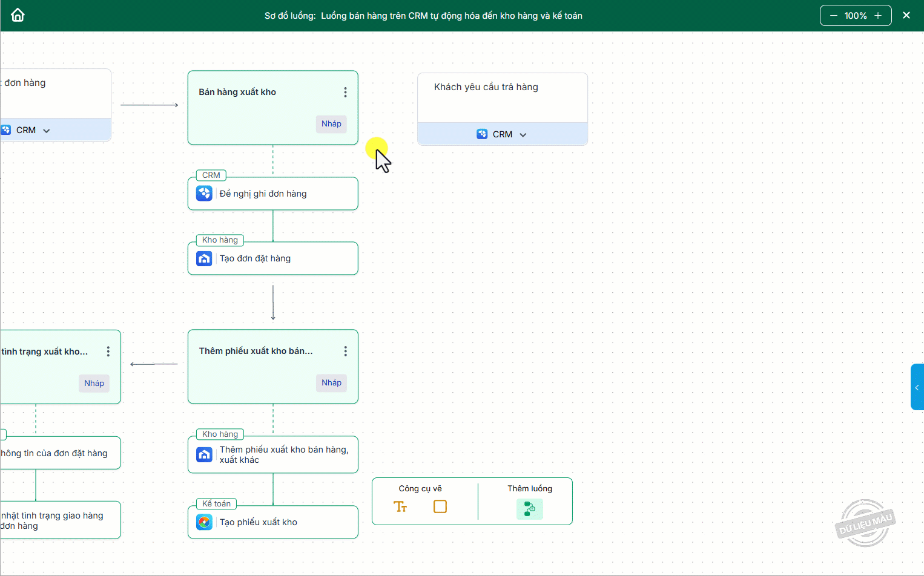Select the Đề nghị ghi đơn hàng step

[x=273, y=194]
